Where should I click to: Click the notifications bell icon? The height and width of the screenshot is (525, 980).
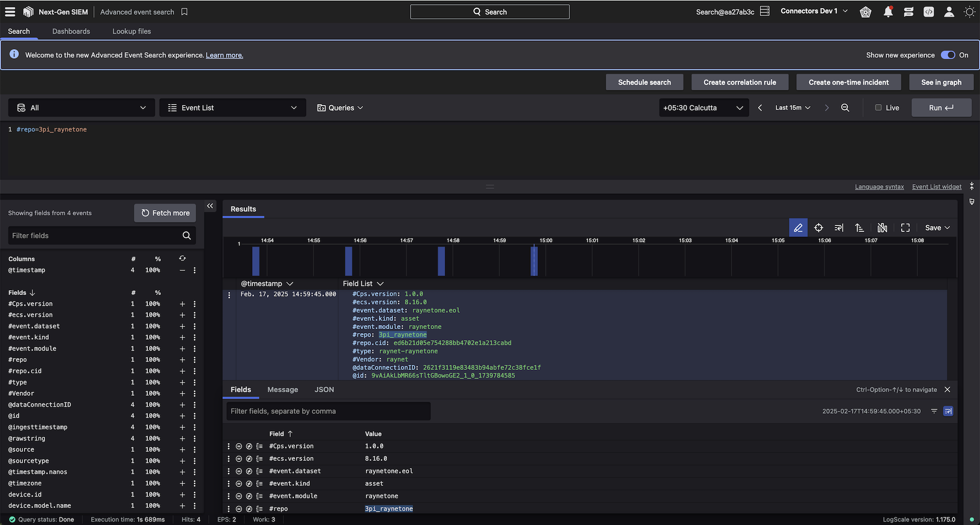(x=888, y=12)
